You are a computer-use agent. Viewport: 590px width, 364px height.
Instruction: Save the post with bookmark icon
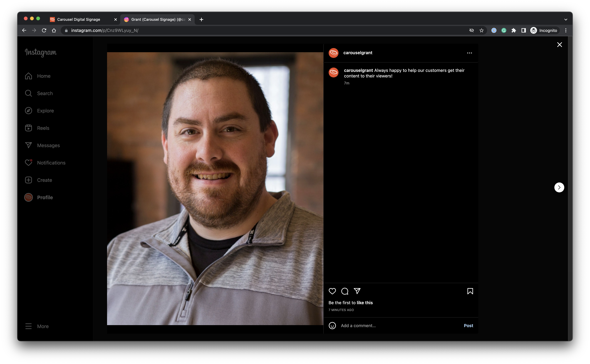coord(470,291)
